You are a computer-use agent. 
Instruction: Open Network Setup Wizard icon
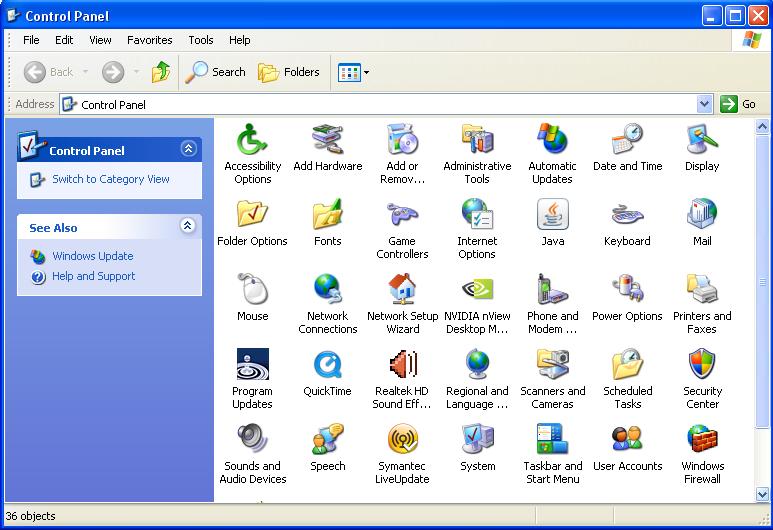(402, 289)
